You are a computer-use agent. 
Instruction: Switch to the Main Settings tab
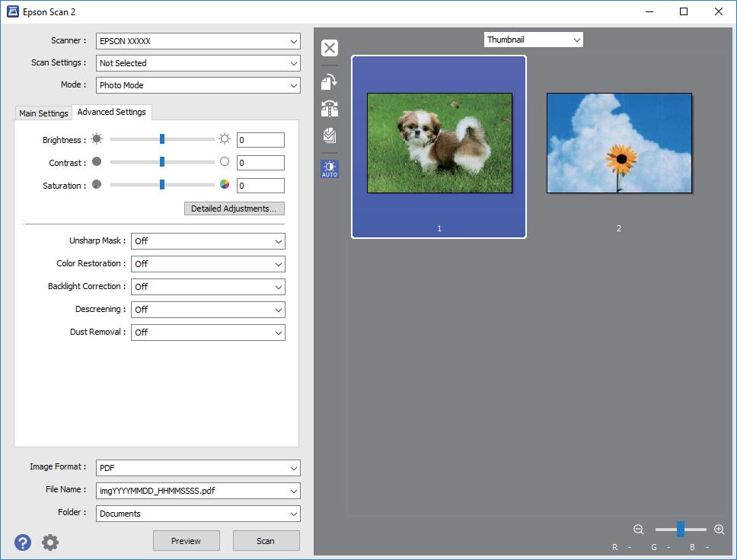43,113
